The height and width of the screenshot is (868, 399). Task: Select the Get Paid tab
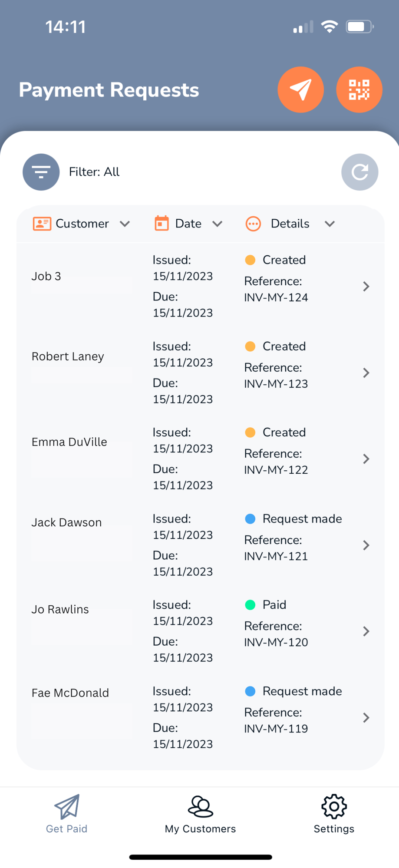67,814
